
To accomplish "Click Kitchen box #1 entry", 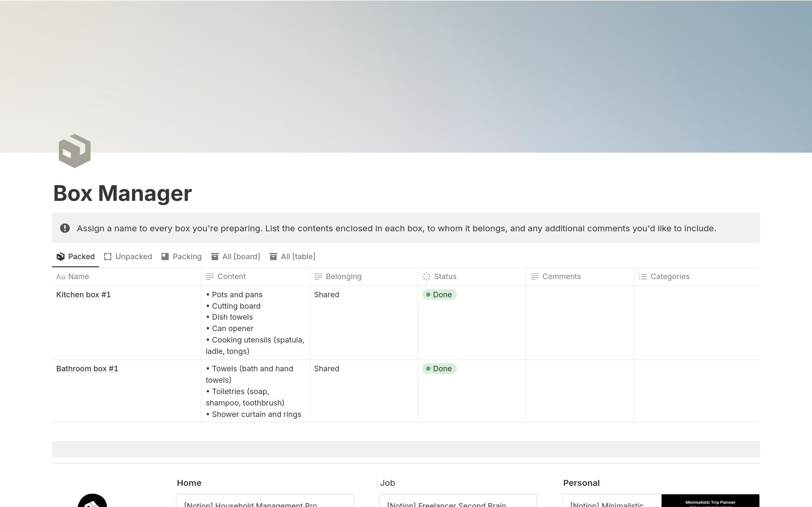I will coord(84,294).
